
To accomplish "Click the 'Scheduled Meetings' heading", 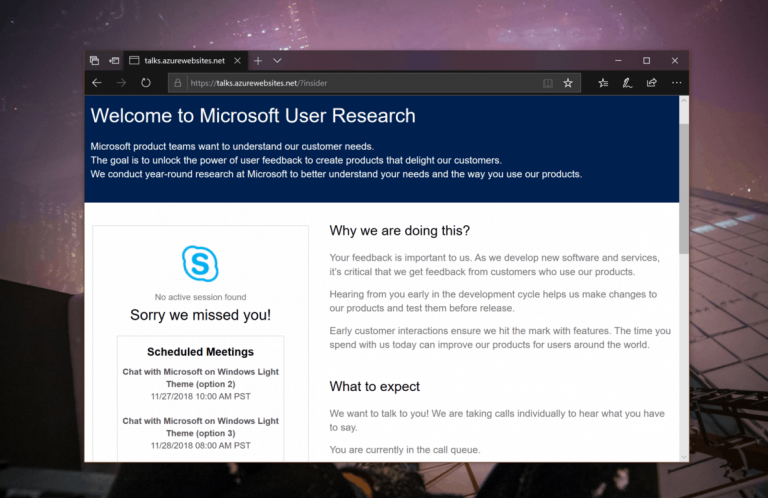I will 200,352.
